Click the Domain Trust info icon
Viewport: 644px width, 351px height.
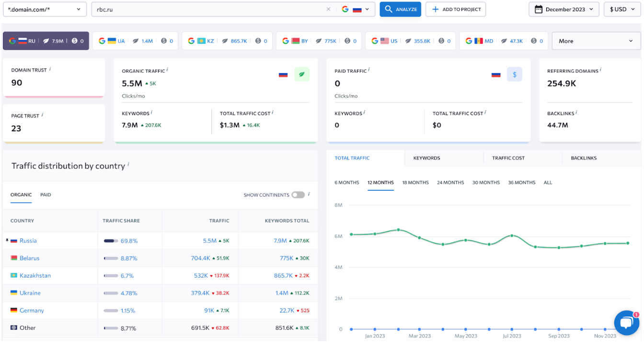50,69
